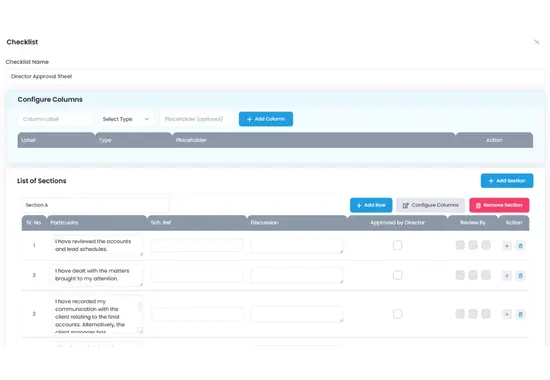Image resolution: width=550 pixels, height=380 pixels.
Task: Click the Add Row button
Action: [x=371, y=205]
